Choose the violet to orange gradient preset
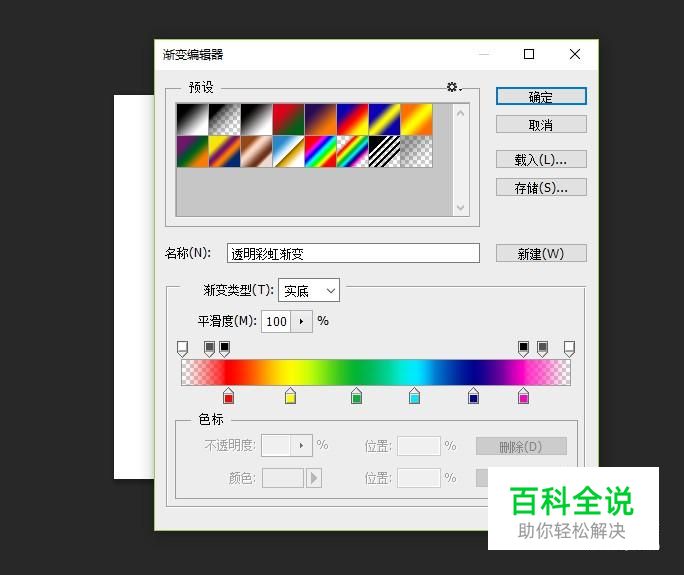 click(x=321, y=120)
